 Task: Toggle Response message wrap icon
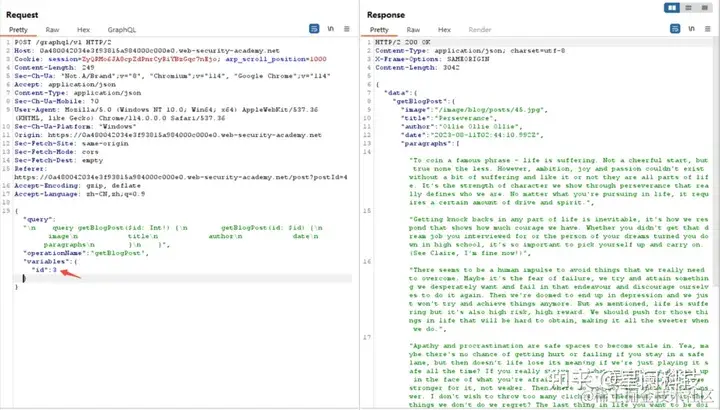(675, 29)
